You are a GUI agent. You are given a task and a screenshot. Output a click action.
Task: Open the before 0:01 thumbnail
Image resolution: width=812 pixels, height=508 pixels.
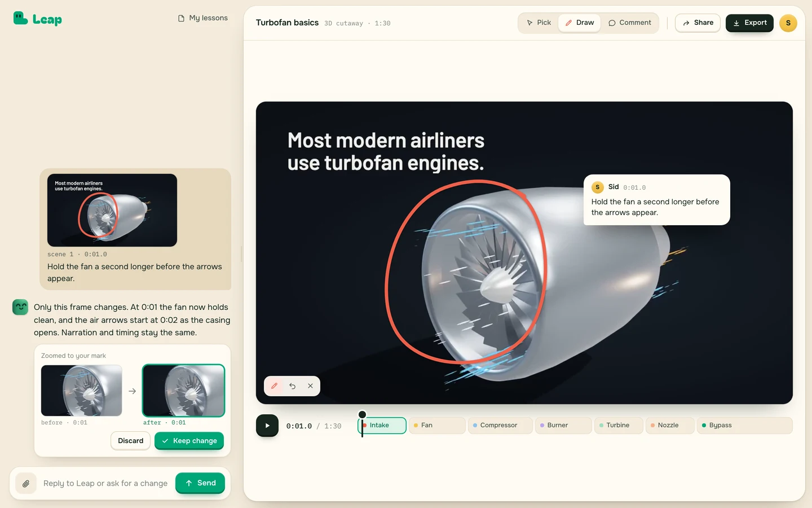click(x=82, y=391)
